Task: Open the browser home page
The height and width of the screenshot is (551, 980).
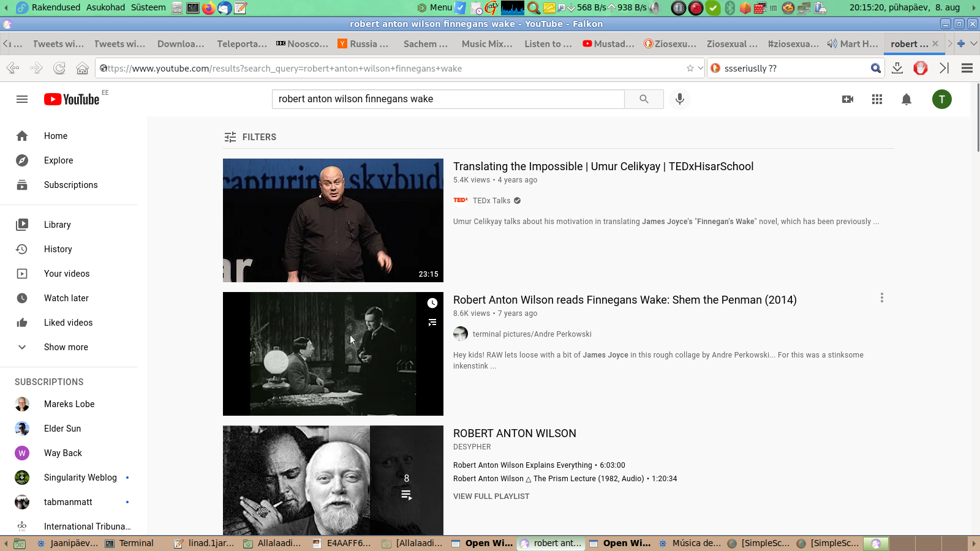Action: click(82, 68)
